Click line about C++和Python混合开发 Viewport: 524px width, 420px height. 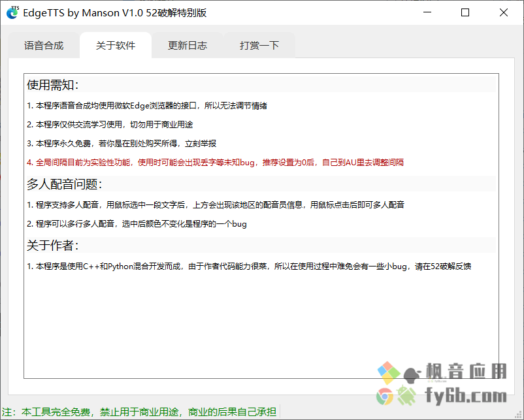(249, 267)
